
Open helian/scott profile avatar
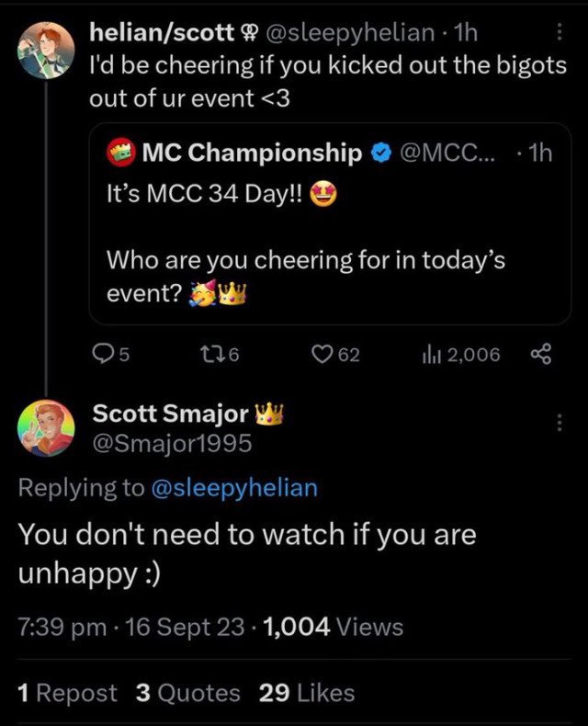[46, 50]
